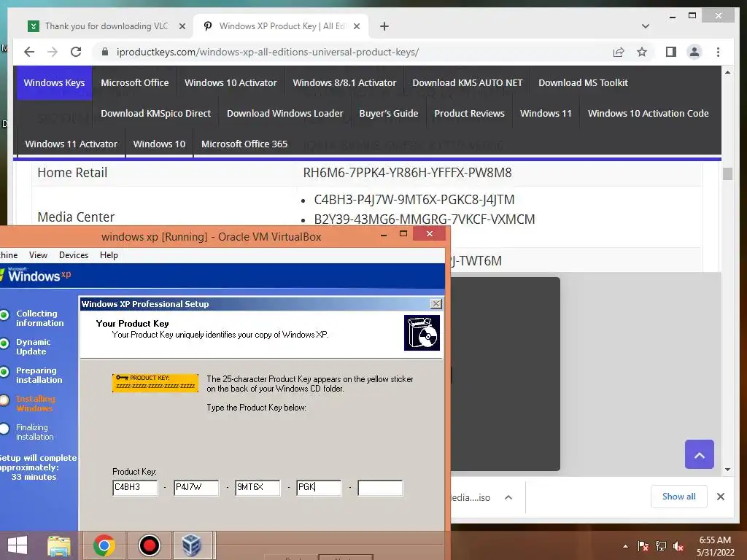Open Microsoft Office nav item
The width and height of the screenshot is (747, 560).
135,83
